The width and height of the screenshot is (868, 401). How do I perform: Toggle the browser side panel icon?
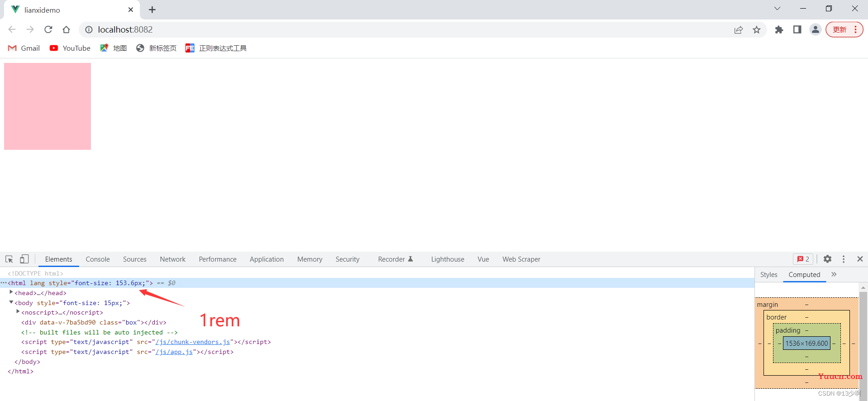[x=797, y=29]
